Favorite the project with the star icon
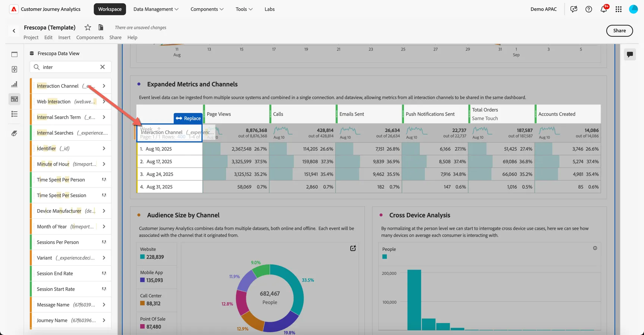The height and width of the screenshot is (335, 644). point(88,27)
